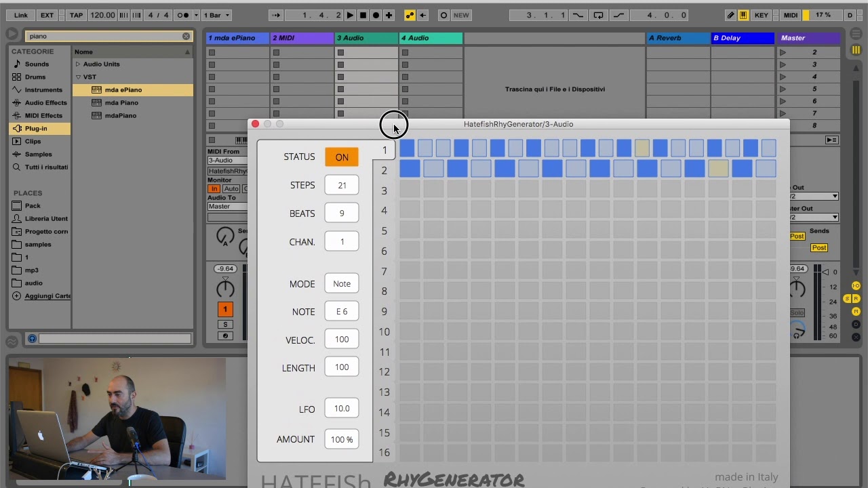Select row tab 2 in RhyGenerator
The image size is (868, 488).
coord(384,171)
